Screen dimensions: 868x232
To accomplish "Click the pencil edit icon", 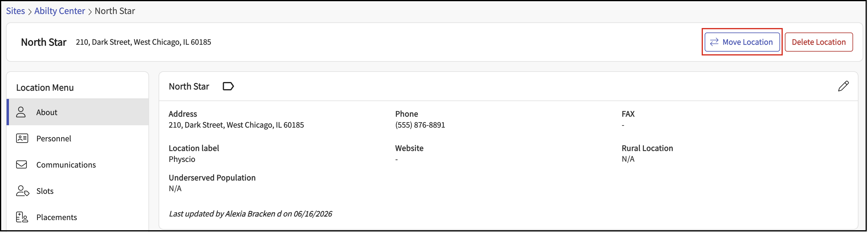I will tap(843, 86).
